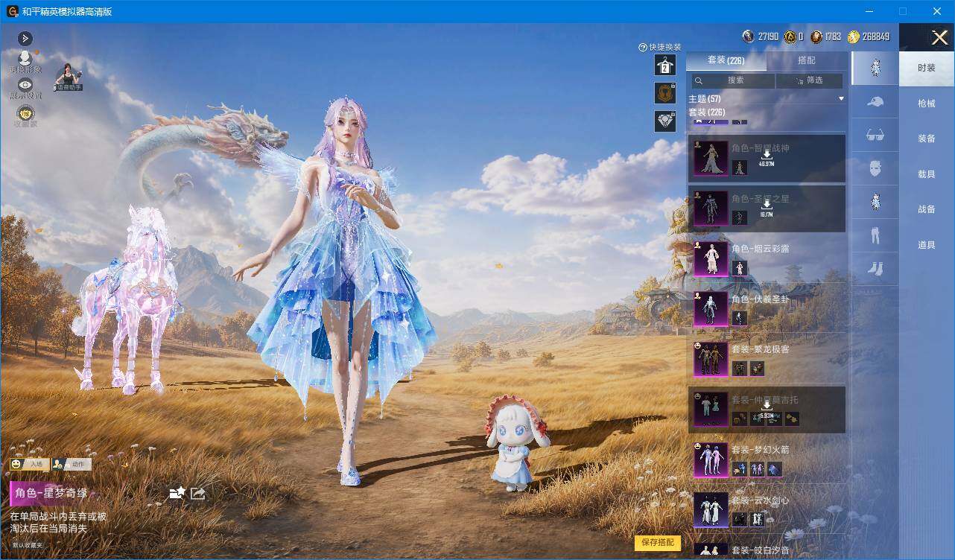Open the 装备 equipment tab
This screenshot has width=955, height=560.
coord(927,139)
